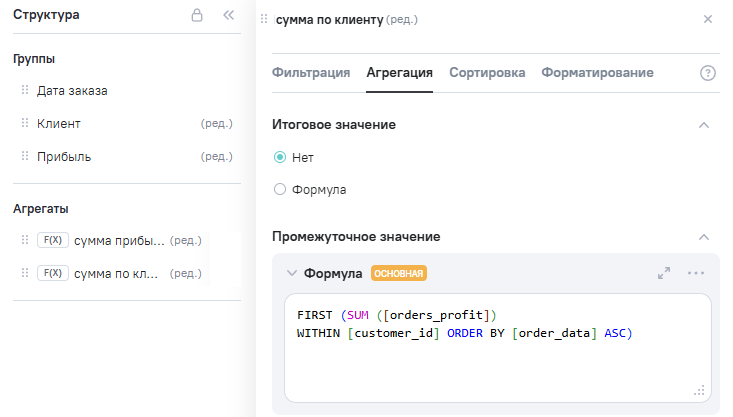Open the Сортировка tab
The image size is (733, 417).
pyautogui.click(x=487, y=73)
